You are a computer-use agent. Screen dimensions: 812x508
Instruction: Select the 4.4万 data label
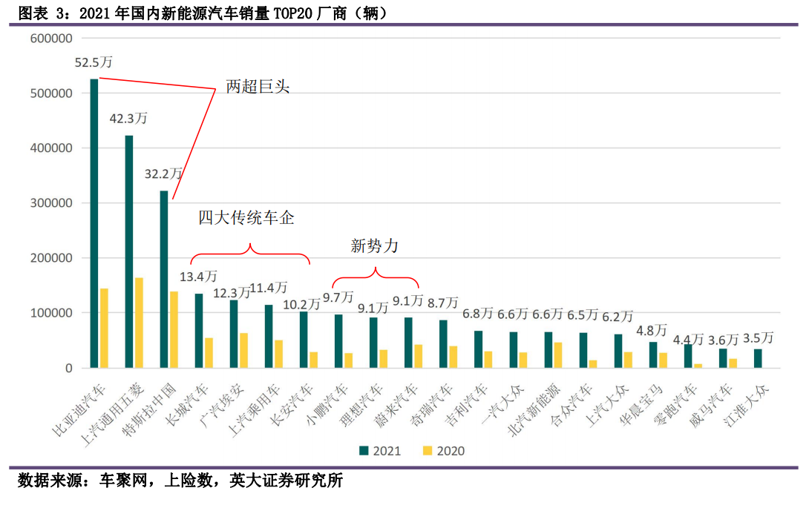point(687,340)
